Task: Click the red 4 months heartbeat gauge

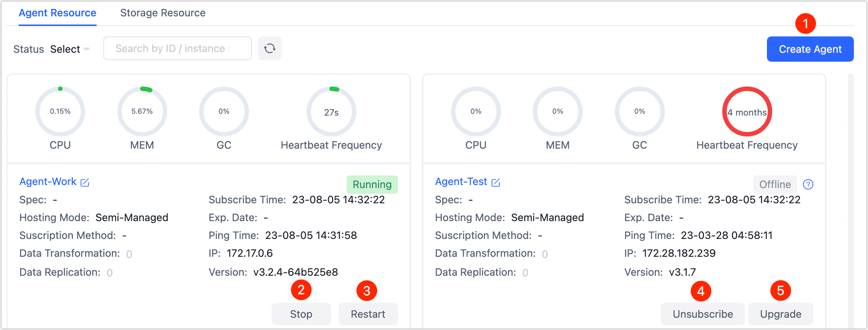Action: coord(747,111)
